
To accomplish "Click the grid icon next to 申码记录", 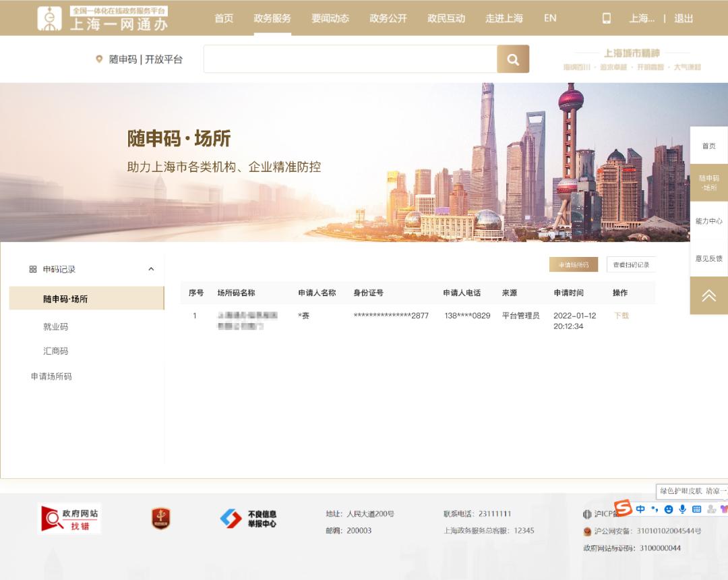I will [x=32, y=268].
